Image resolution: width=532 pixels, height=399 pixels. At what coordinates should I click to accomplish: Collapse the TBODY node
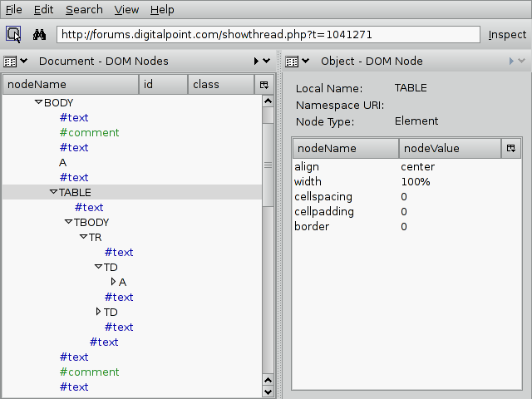(x=68, y=222)
